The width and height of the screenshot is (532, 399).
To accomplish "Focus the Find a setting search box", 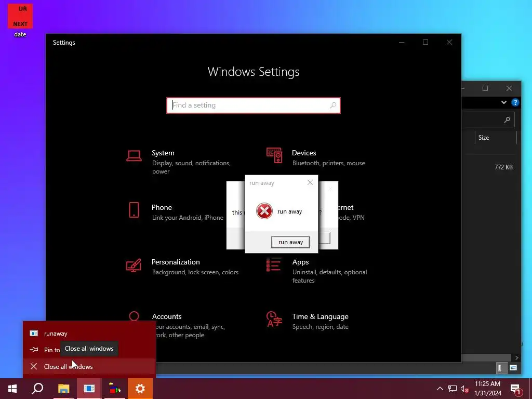I will (x=253, y=105).
